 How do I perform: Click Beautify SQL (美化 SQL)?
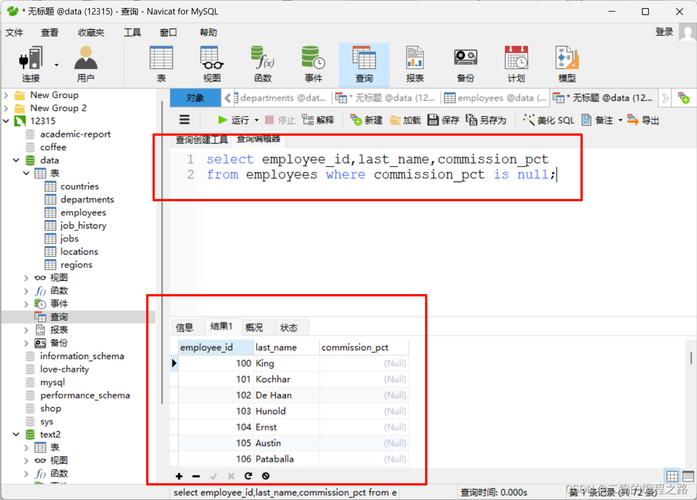coord(549,120)
